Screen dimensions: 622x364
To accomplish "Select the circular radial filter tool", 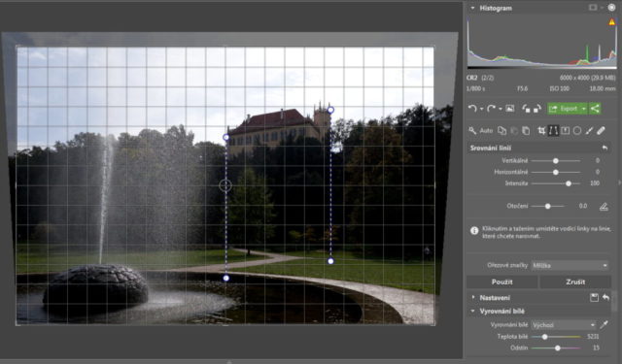I will point(577,130).
